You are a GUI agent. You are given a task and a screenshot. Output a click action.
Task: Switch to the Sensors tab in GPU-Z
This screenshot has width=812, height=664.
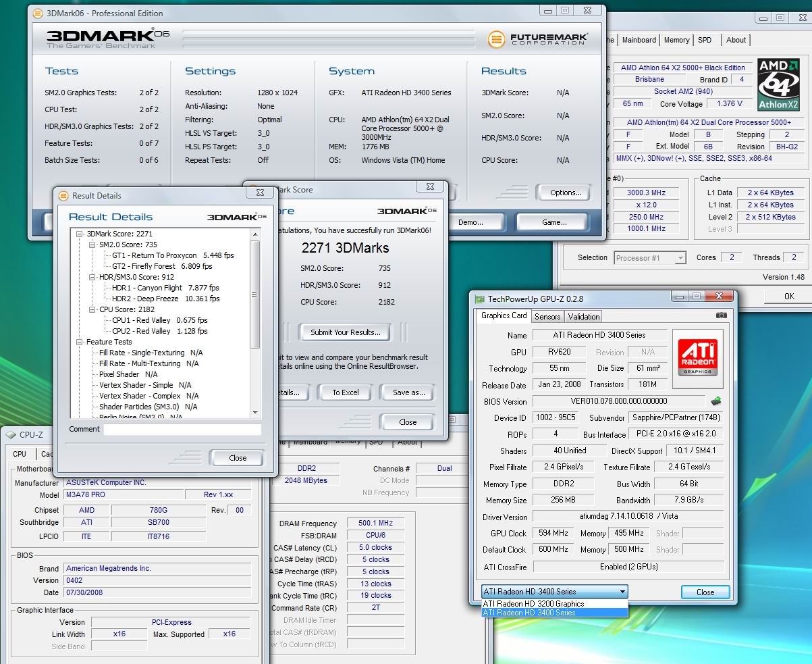pos(547,316)
